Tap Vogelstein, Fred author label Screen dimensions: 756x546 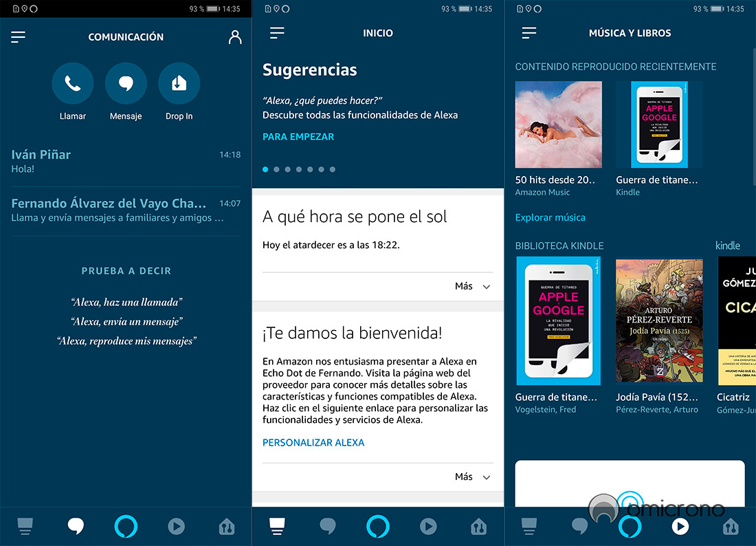pyautogui.click(x=545, y=410)
